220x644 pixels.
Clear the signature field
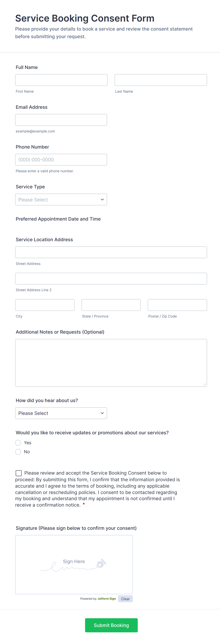(x=125, y=599)
